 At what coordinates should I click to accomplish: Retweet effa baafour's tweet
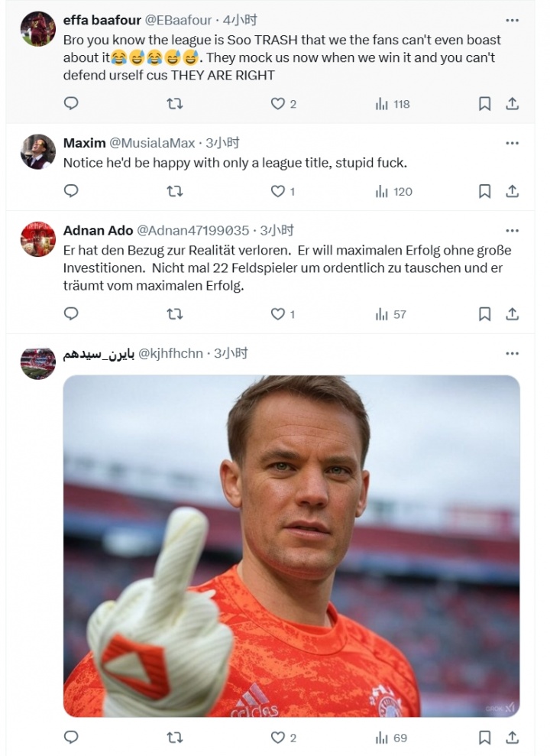click(x=175, y=104)
